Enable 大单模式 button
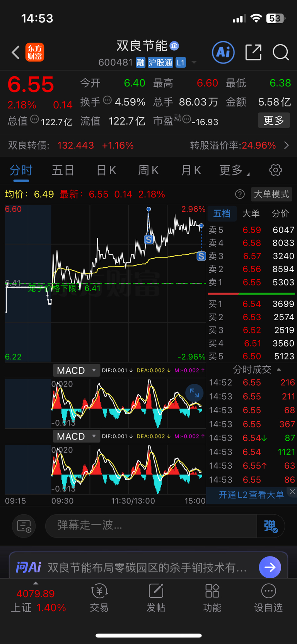Image resolution: width=297 pixels, height=644 pixels. pos(271,194)
